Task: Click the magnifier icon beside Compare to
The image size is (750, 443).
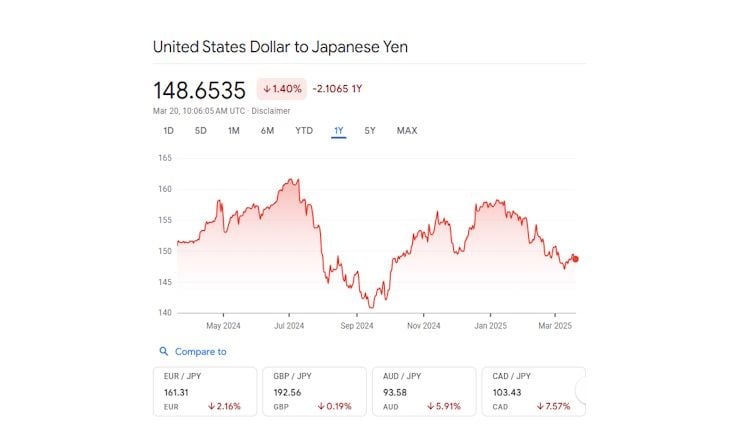Action: [164, 352]
